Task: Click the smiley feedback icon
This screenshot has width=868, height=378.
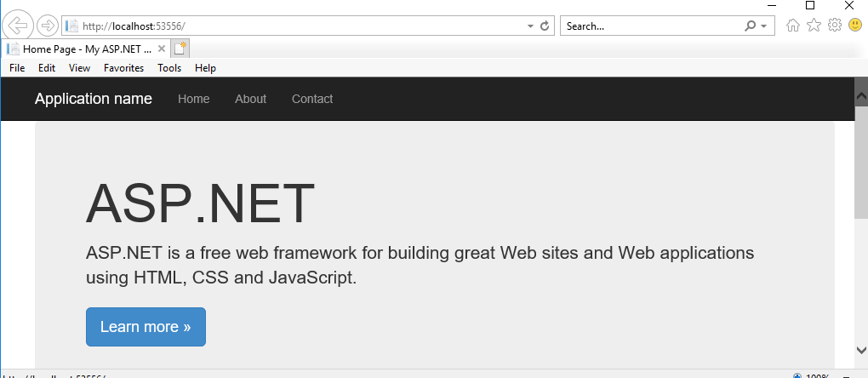Action: [855, 25]
